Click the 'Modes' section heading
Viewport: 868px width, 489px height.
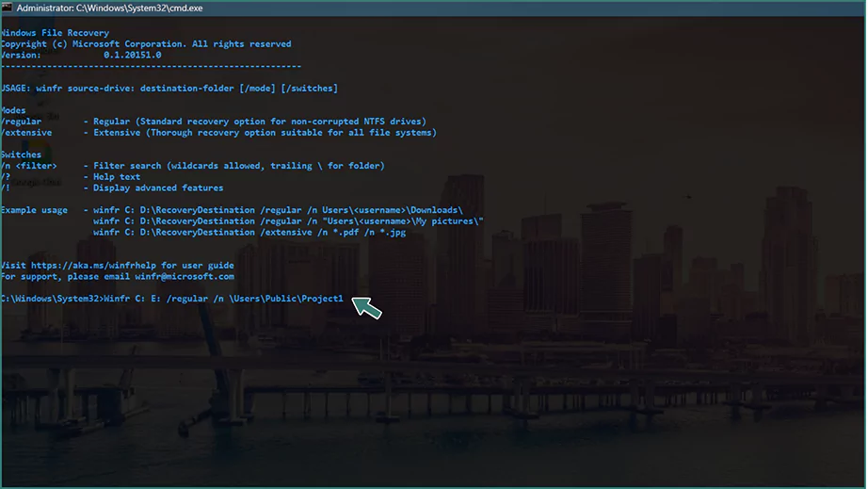point(13,110)
